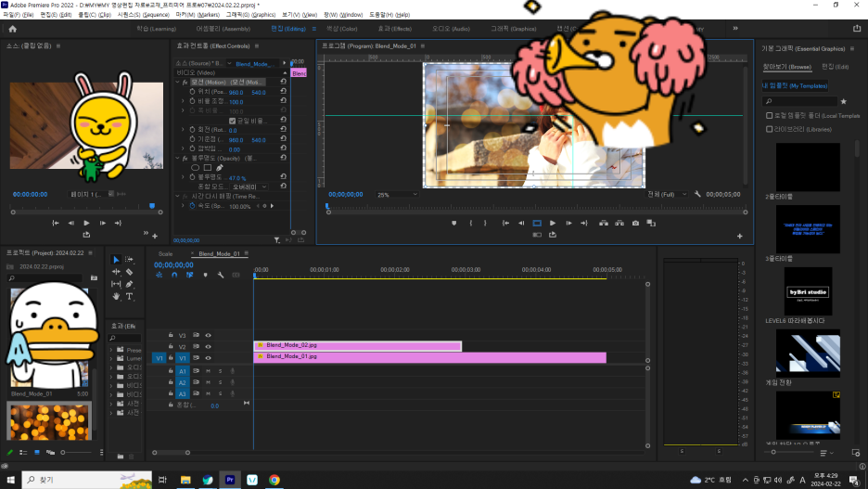Click byBri studio template thumbnail
This screenshot has height=489, width=868.
coord(808,292)
